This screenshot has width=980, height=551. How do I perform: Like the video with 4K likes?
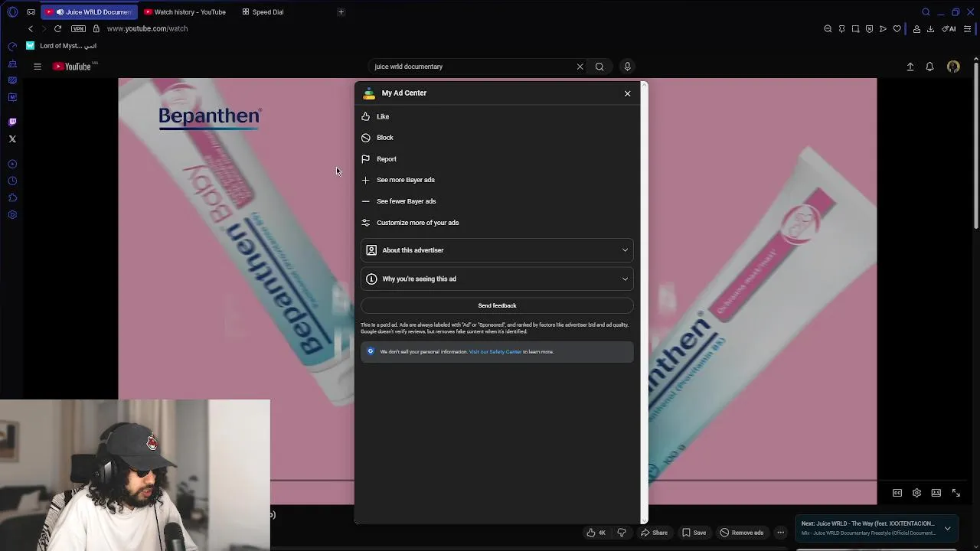[596, 533]
